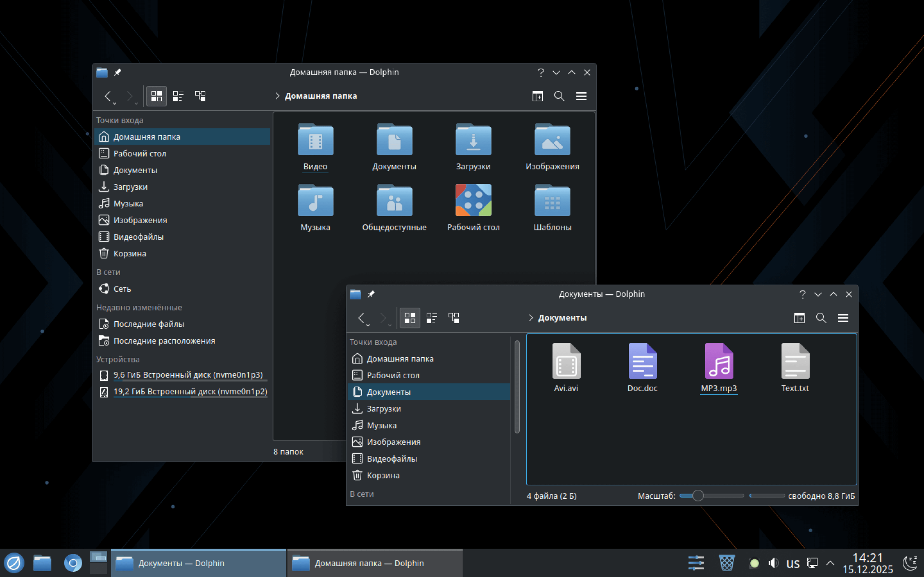Toggle icons view mode in Documents window
The height and width of the screenshot is (577, 924).
point(410,318)
